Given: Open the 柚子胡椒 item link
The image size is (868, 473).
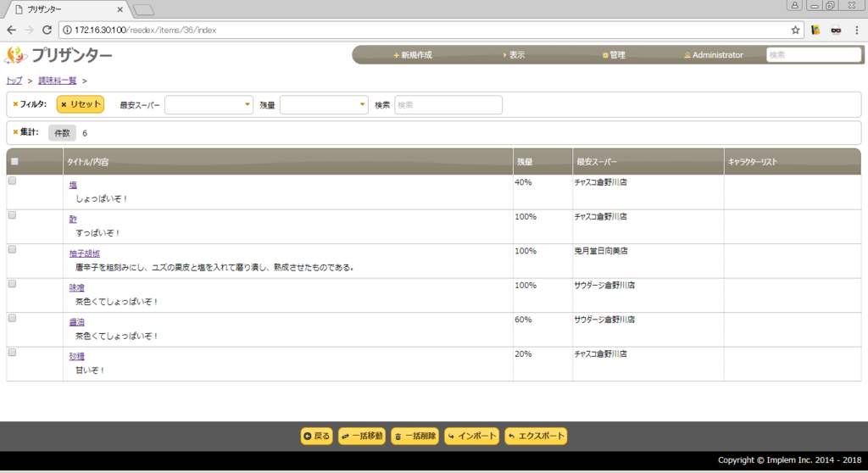Looking at the screenshot, I should 85,253.
